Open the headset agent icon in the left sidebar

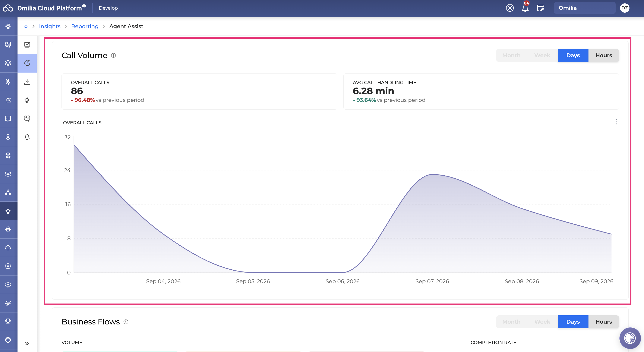point(8,155)
